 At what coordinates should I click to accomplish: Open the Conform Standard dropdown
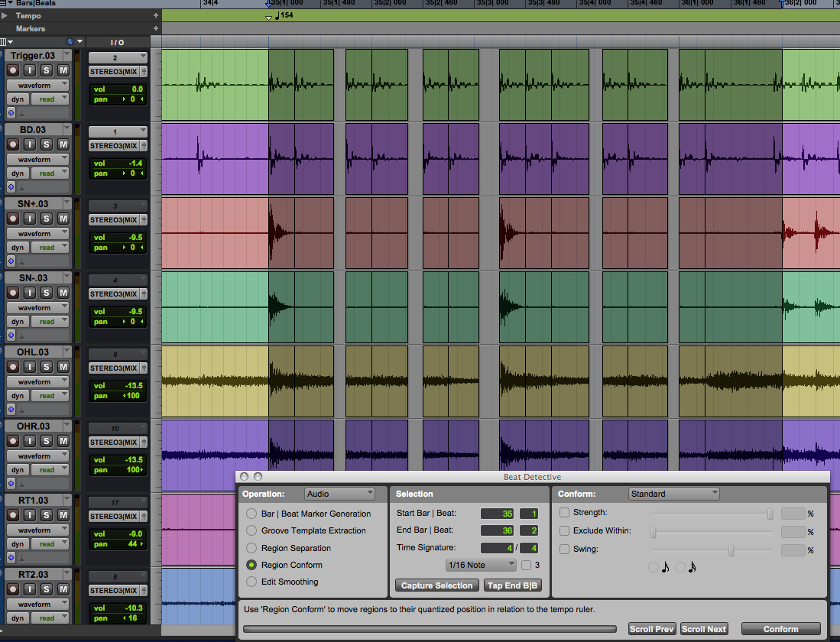click(x=673, y=494)
